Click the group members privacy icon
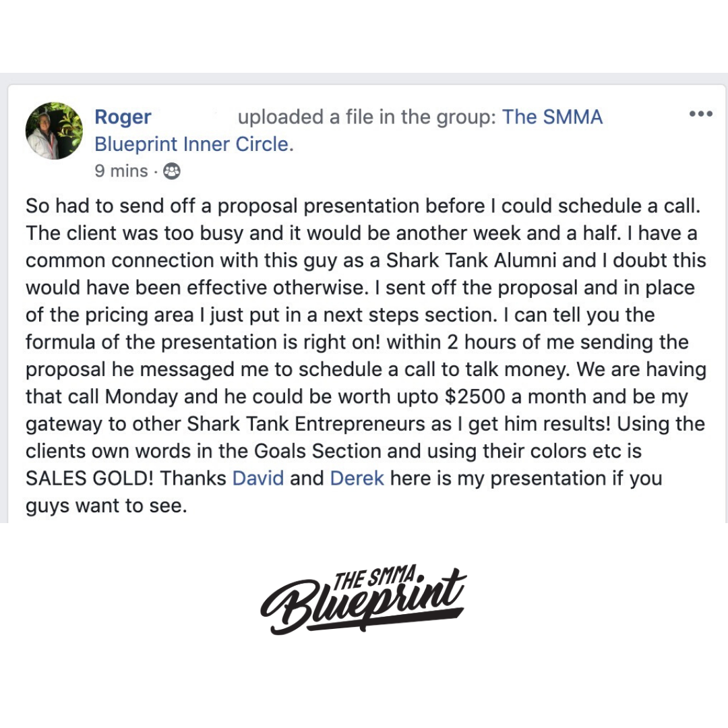 click(x=172, y=171)
